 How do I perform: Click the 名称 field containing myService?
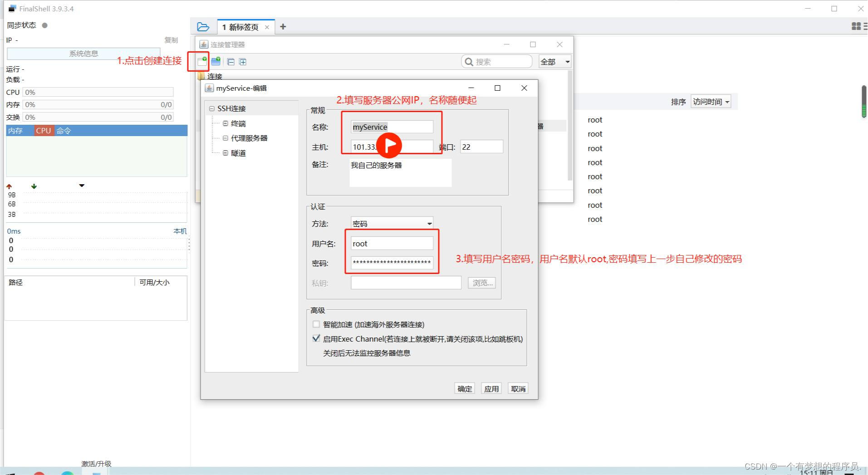coord(392,127)
